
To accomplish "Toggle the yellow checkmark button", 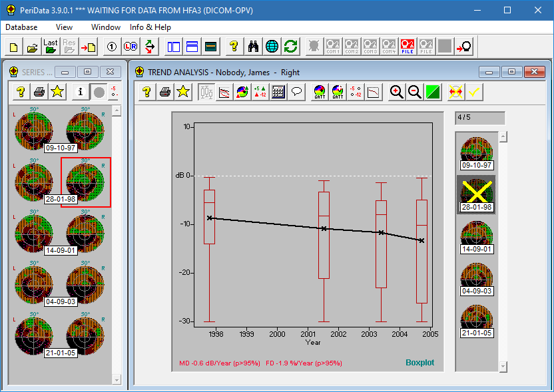I will point(474,93).
